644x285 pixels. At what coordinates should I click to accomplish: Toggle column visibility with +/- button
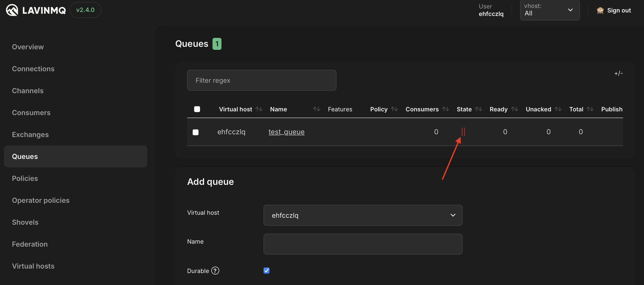pyautogui.click(x=619, y=73)
